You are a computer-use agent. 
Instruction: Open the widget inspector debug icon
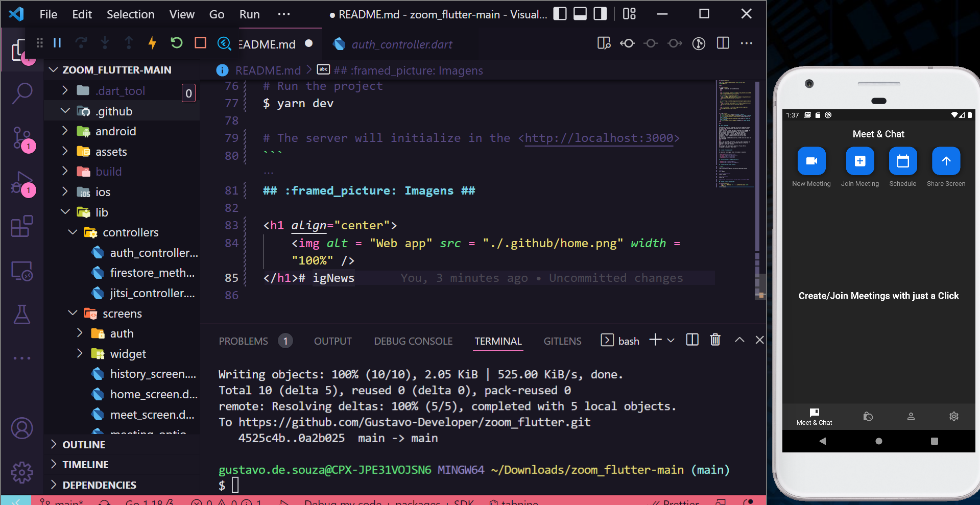(x=224, y=43)
